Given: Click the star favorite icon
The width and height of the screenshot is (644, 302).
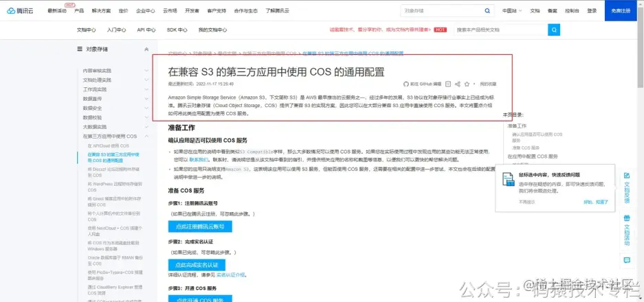Looking at the screenshot, I should tap(467, 84).
